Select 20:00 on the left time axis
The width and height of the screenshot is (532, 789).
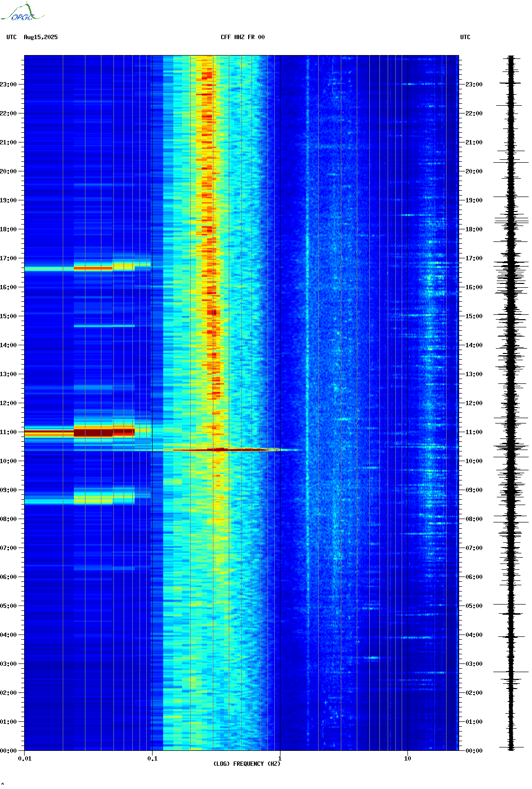point(8,171)
